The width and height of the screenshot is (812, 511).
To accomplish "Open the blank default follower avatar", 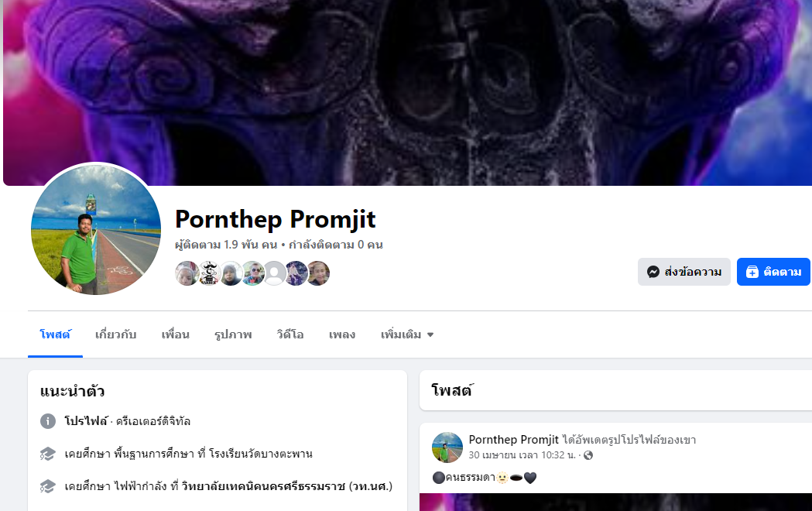I will [275, 273].
